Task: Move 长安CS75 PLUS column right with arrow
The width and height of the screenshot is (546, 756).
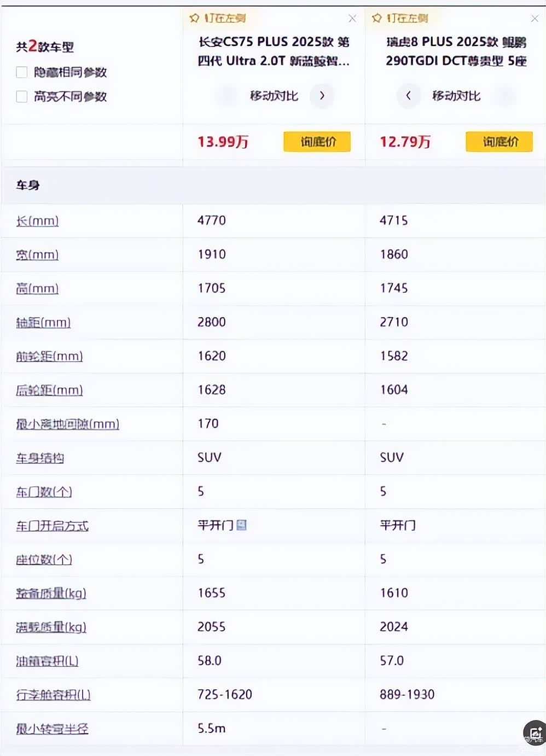Action: pyautogui.click(x=322, y=96)
